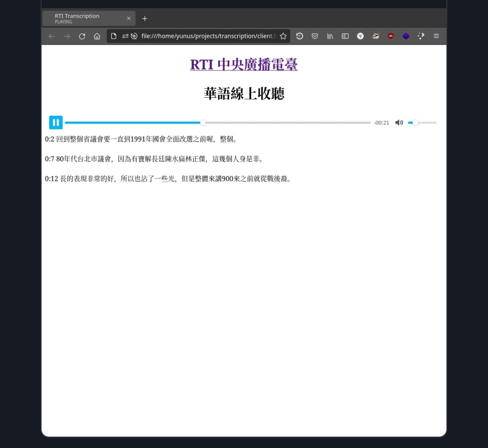Viewport: 488px width, 448px height.
Task: Toggle the browser sidebar icon
Action: point(345,36)
